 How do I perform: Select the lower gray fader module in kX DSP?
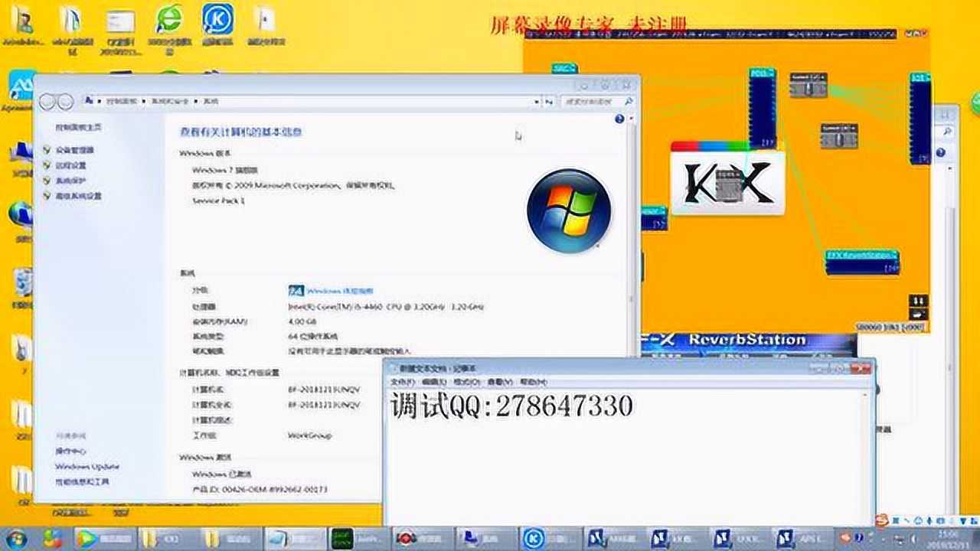click(x=839, y=136)
